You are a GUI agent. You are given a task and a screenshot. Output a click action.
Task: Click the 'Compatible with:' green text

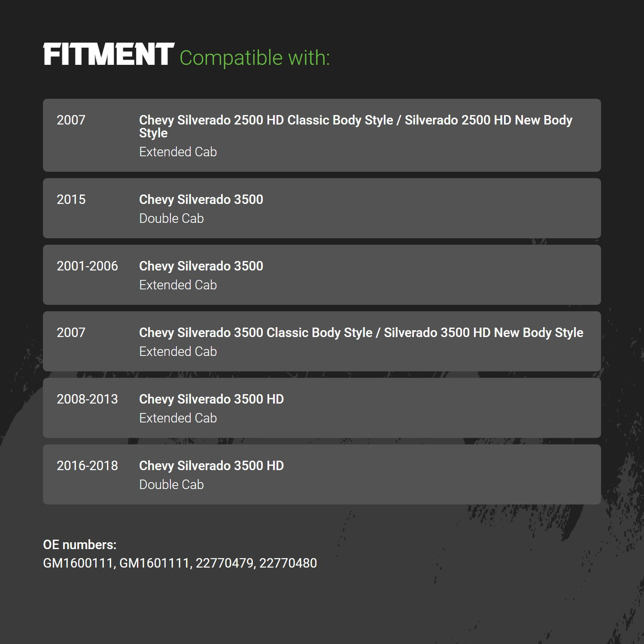click(255, 58)
